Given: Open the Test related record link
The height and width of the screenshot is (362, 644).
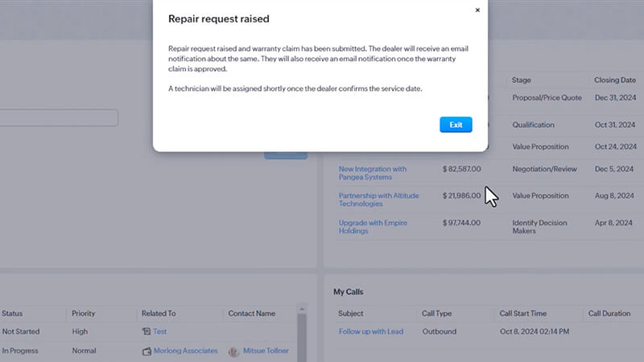Looking at the screenshot, I should click(x=159, y=331).
